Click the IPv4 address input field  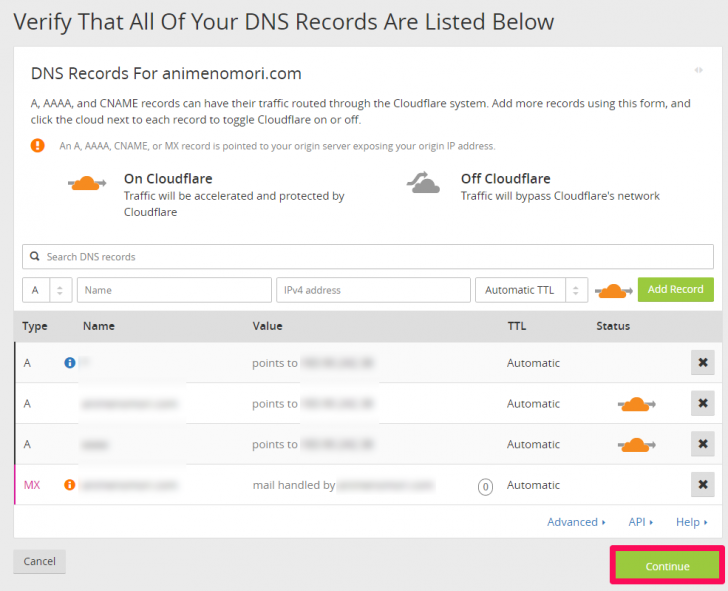point(373,290)
